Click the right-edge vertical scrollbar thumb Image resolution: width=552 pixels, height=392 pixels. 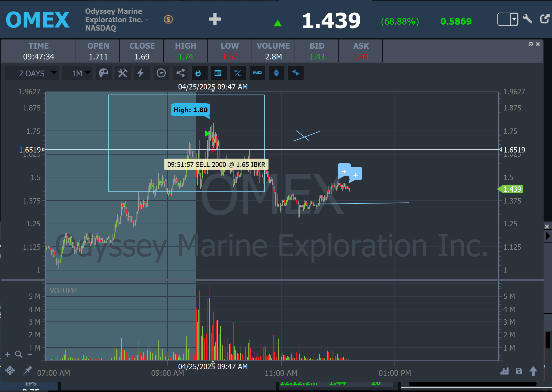pos(548,340)
